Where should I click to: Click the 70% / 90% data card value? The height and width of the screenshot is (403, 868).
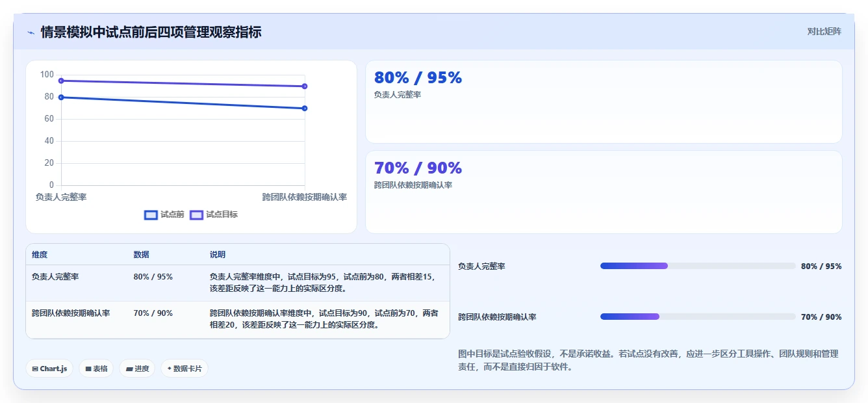pos(418,168)
